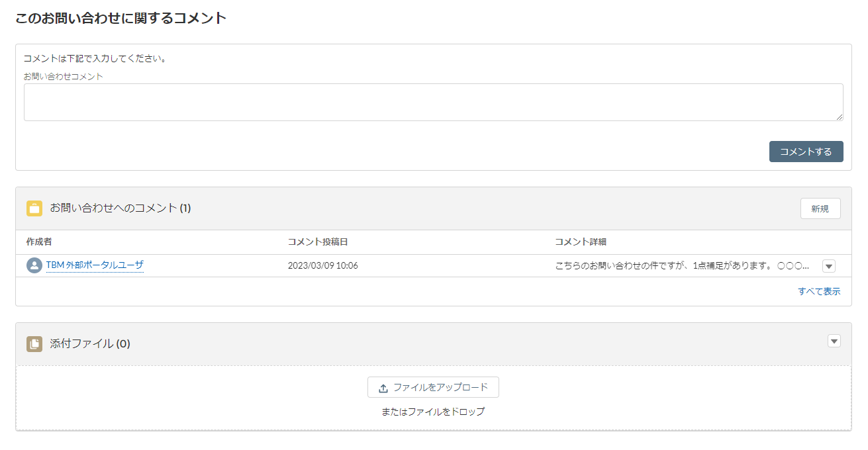
Task: Open the TBM 外部ポータルユーザ profile link
Action: point(95,265)
